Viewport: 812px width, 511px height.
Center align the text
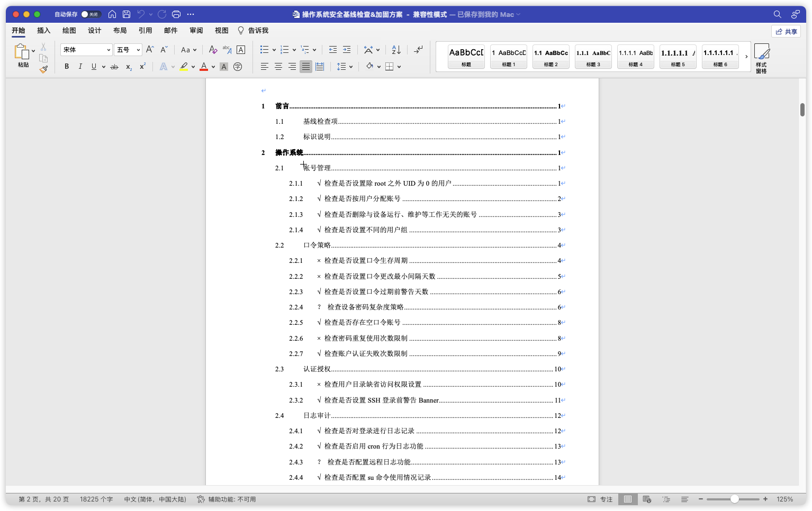tap(278, 67)
